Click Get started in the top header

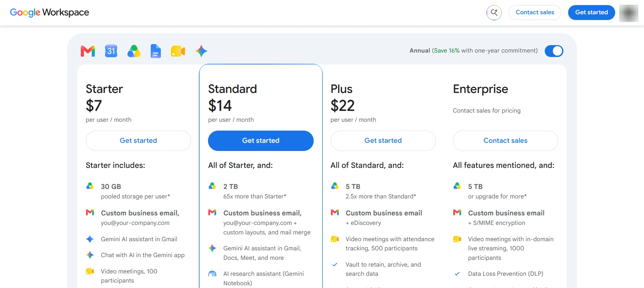591,13
